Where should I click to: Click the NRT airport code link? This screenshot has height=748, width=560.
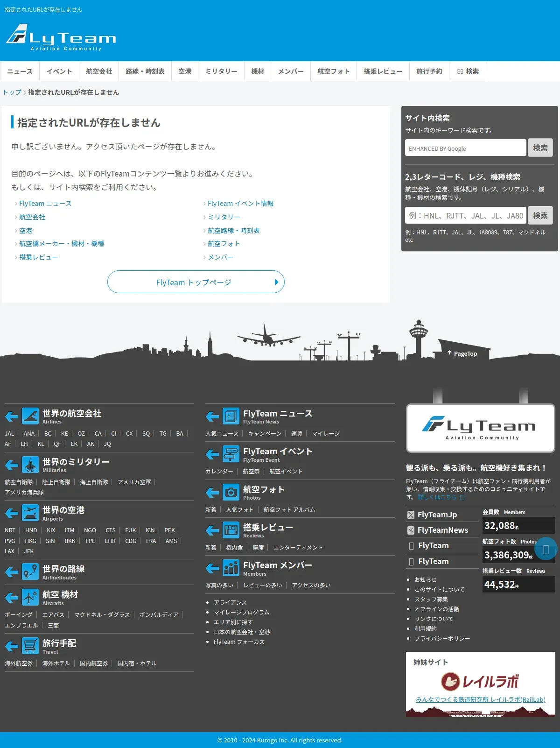click(10, 530)
